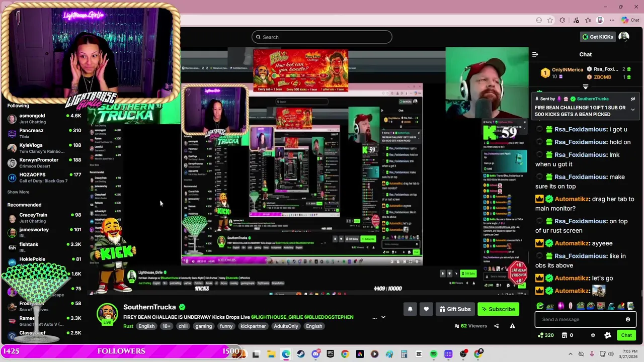The width and height of the screenshot is (644, 362).
Task: Open stream options three-dot menu
Action: (x=374, y=317)
